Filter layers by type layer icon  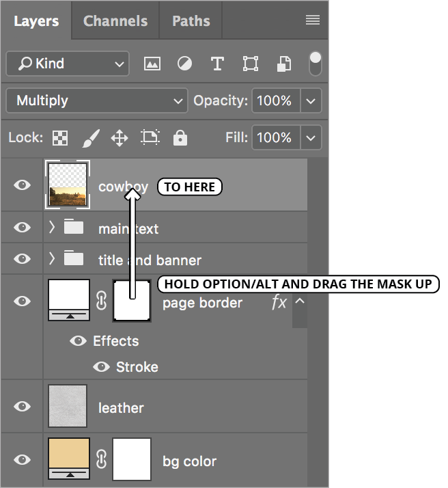pos(217,64)
